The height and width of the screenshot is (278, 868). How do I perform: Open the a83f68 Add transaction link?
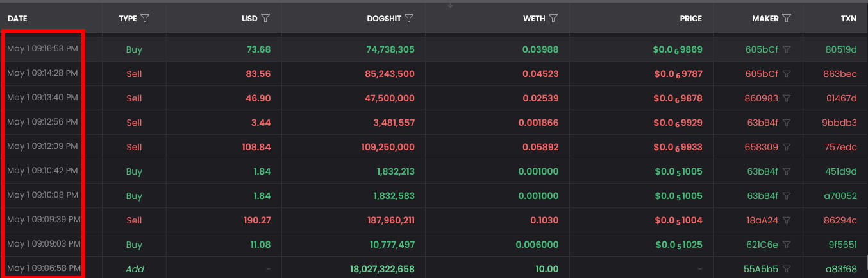tap(842, 269)
